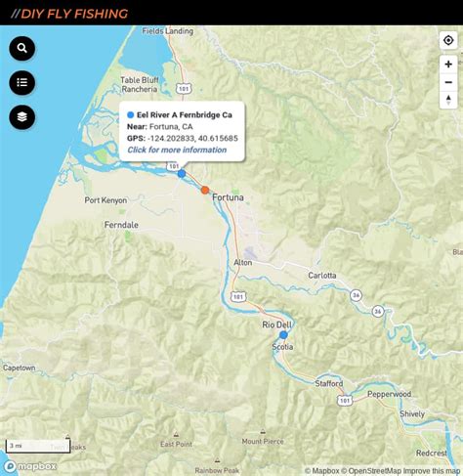Click the Stafford label
This screenshot has width=463, height=476.
(x=329, y=384)
